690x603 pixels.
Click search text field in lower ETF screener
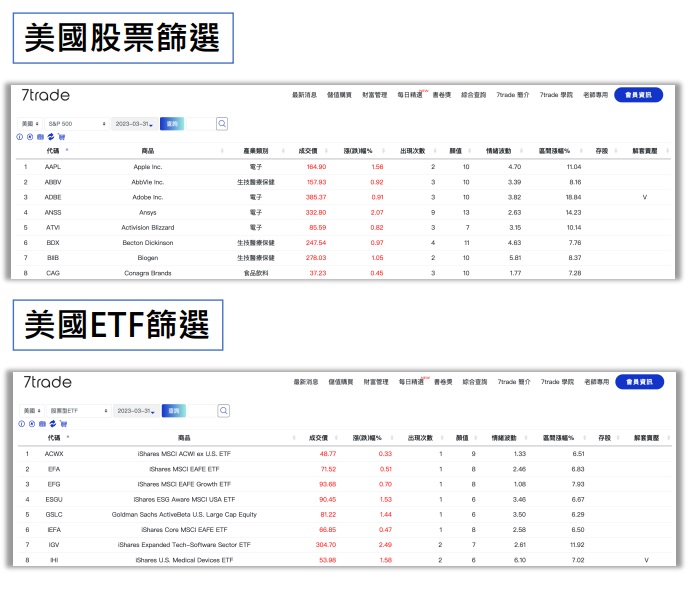pos(202,411)
